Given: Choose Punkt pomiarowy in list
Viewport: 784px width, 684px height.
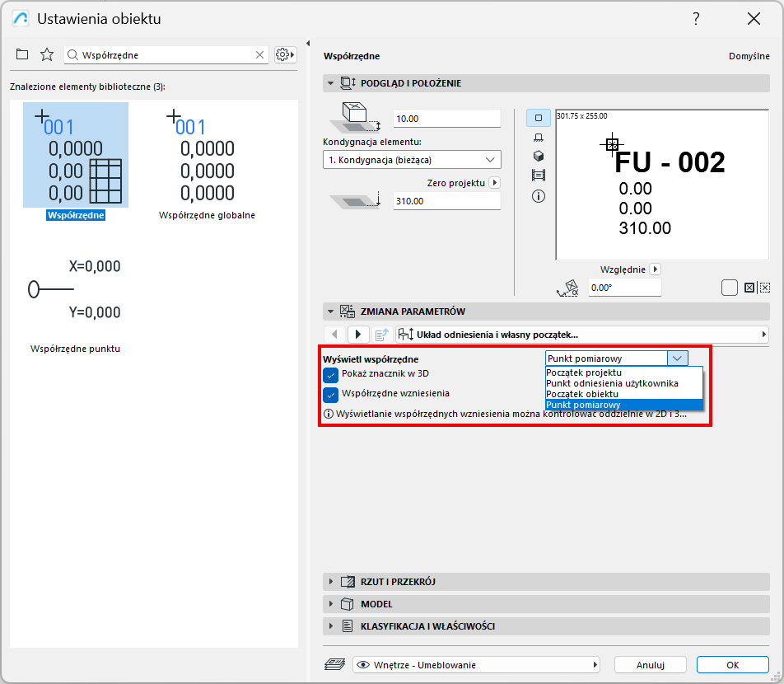Looking at the screenshot, I should (x=624, y=405).
